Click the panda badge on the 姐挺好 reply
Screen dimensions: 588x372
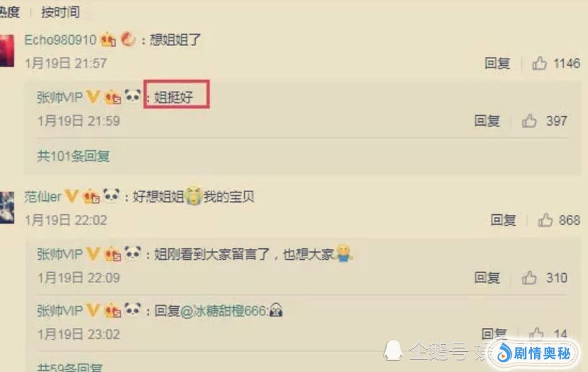[x=132, y=96]
